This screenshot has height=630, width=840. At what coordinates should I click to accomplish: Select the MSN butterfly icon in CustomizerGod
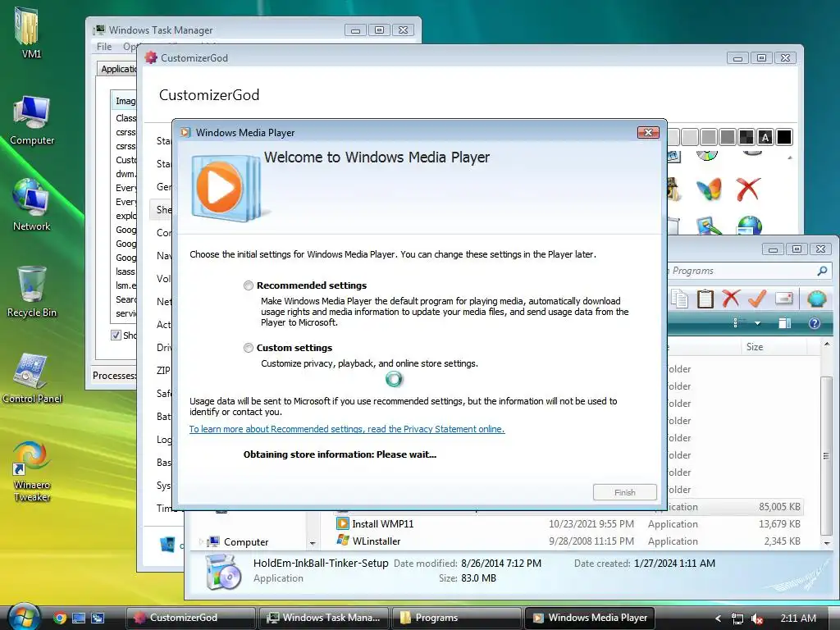point(709,189)
